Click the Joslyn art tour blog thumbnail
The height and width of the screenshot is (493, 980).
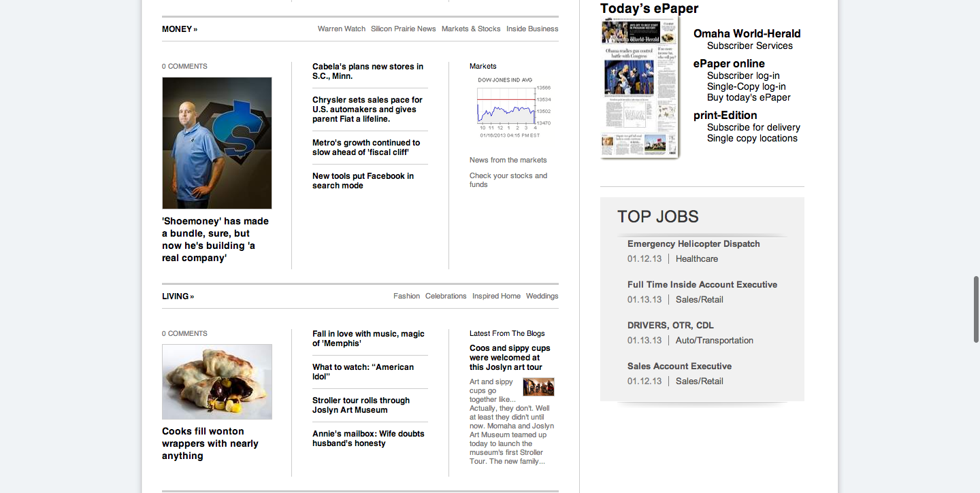point(538,387)
